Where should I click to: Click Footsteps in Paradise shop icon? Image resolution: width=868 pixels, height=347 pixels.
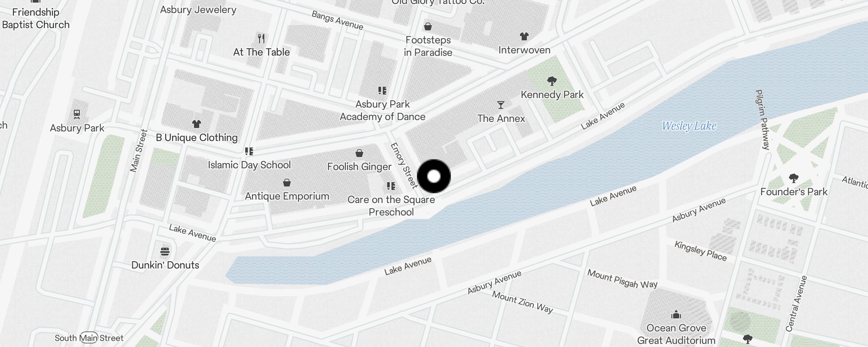[428, 26]
